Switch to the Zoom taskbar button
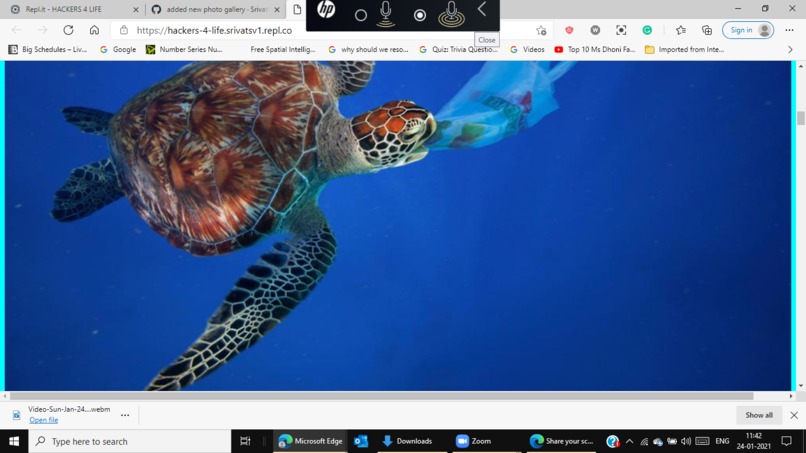Viewport: 806px width, 453px height. coord(486,441)
